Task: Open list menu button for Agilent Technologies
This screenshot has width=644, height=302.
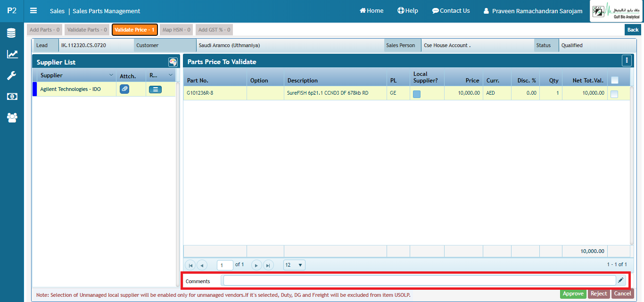Action: click(155, 89)
